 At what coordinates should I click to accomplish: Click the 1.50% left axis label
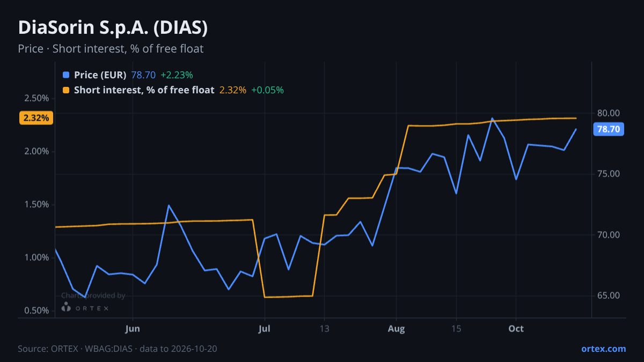pos(36,204)
